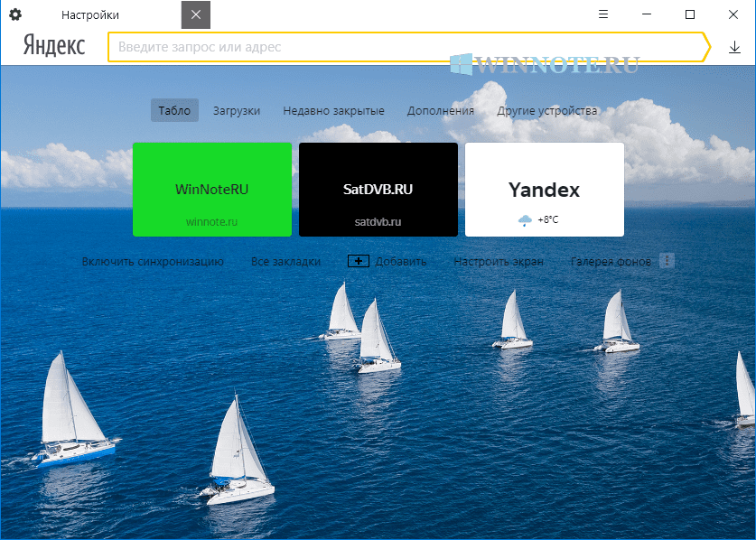
Task: Click the plus icon next to Добавить
Action: 359,261
